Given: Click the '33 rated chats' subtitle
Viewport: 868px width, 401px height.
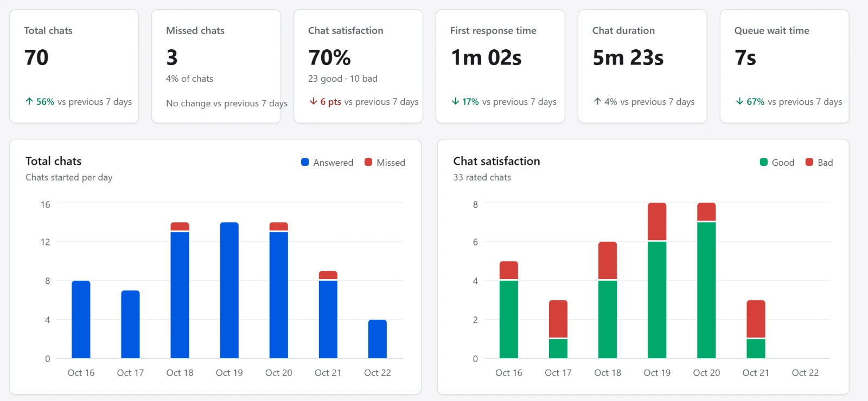Looking at the screenshot, I should pyautogui.click(x=482, y=177).
